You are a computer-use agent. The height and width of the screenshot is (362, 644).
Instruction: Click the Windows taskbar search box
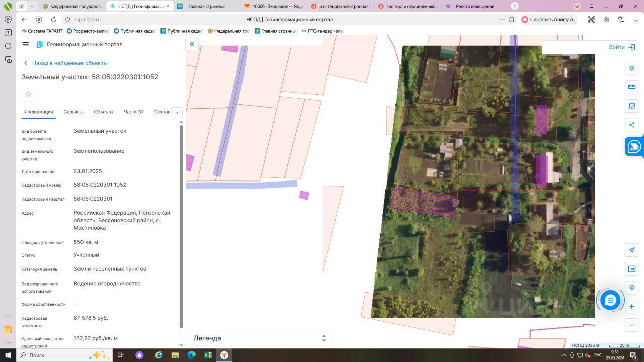tap(63, 355)
